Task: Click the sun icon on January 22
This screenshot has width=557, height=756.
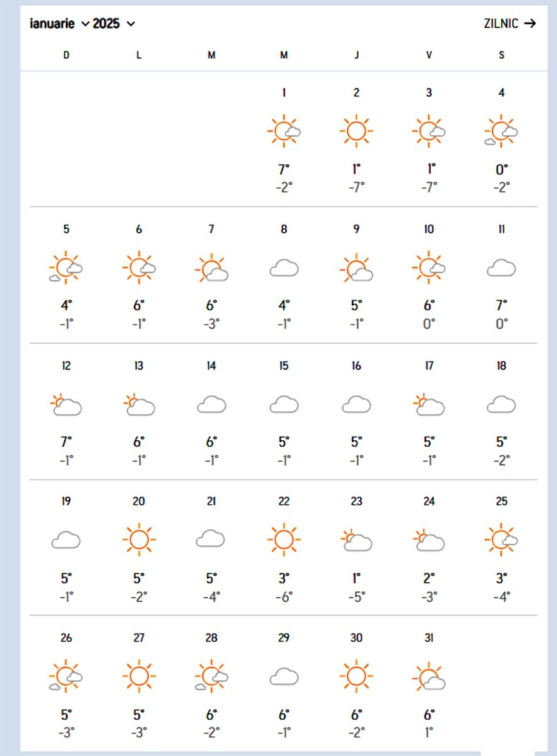Action: point(284,539)
